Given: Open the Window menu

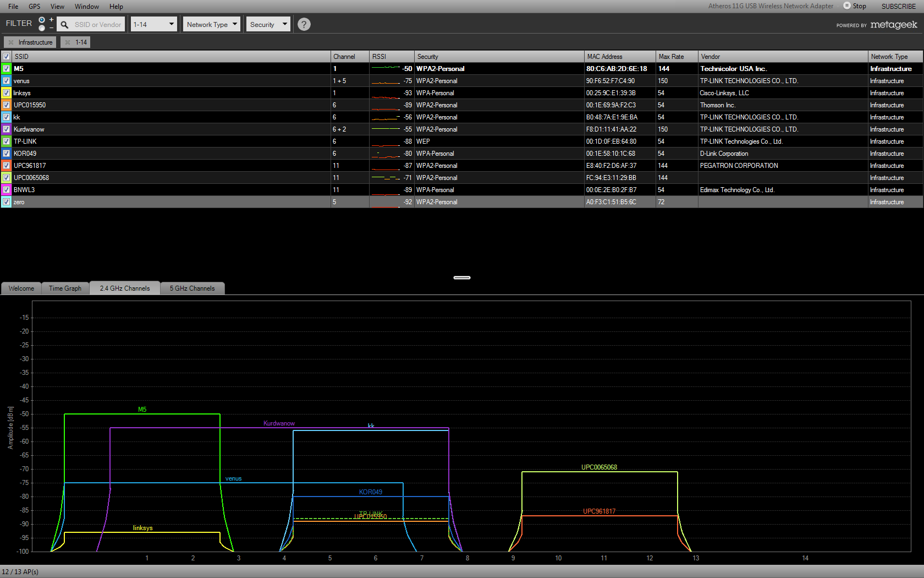Looking at the screenshot, I should (x=87, y=7).
